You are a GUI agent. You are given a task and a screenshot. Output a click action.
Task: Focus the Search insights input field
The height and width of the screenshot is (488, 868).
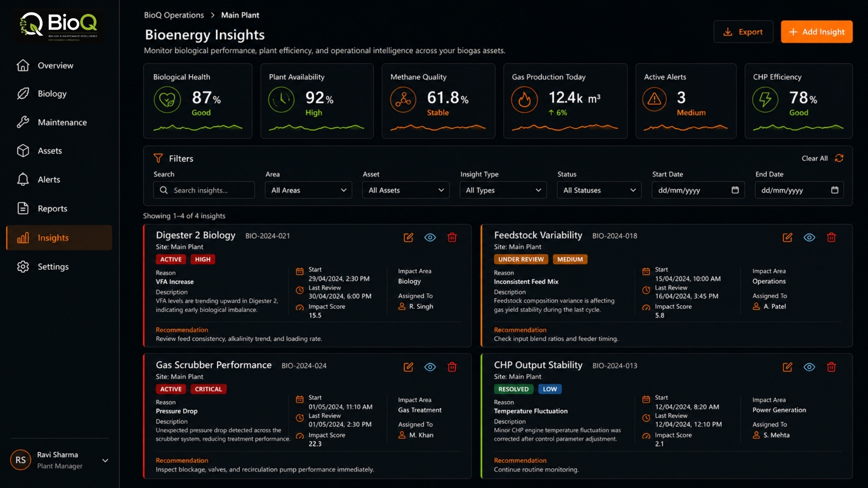204,190
